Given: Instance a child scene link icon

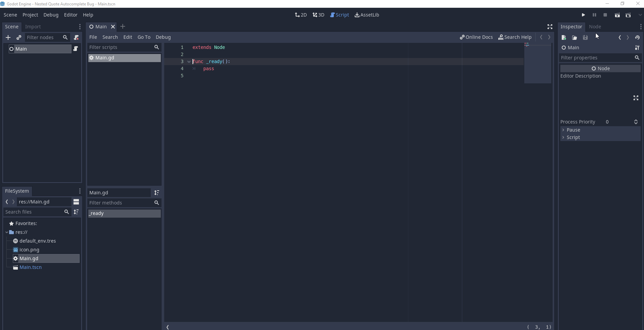Looking at the screenshot, I should click(19, 37).
